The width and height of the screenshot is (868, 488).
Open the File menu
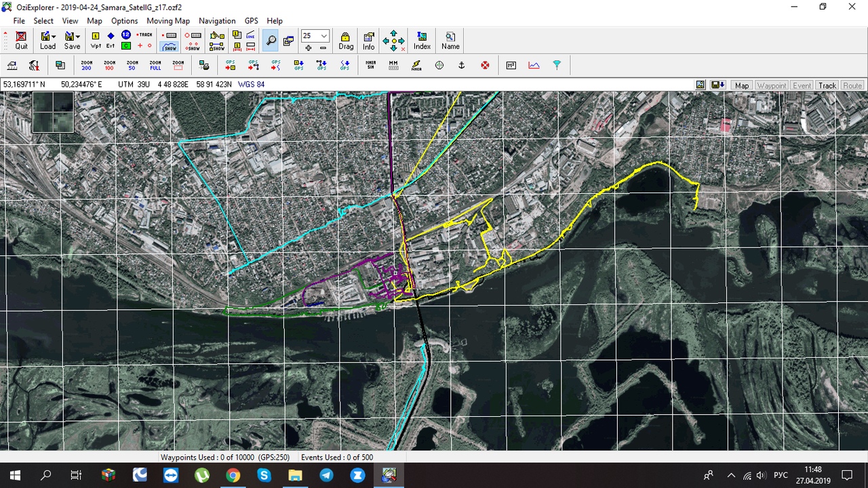pyautogui.click(x=19, y=21)
